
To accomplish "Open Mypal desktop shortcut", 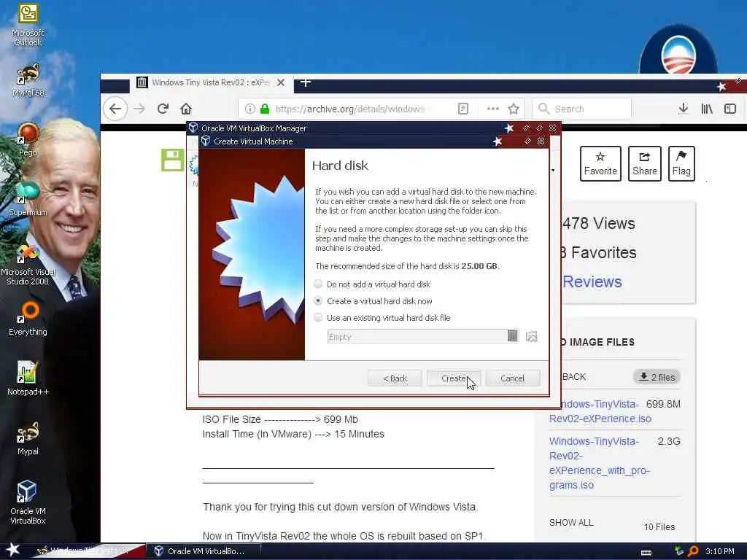I will coord(28,438).
